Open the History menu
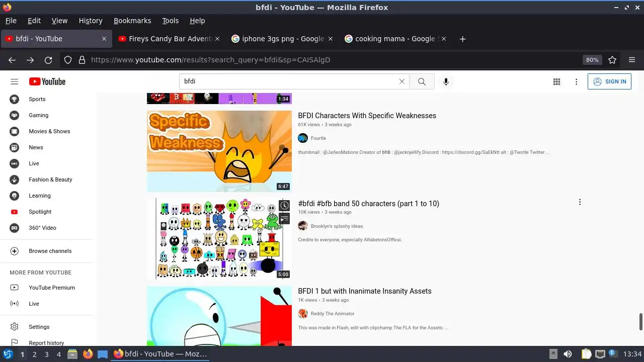 click(x=91, y=21)
